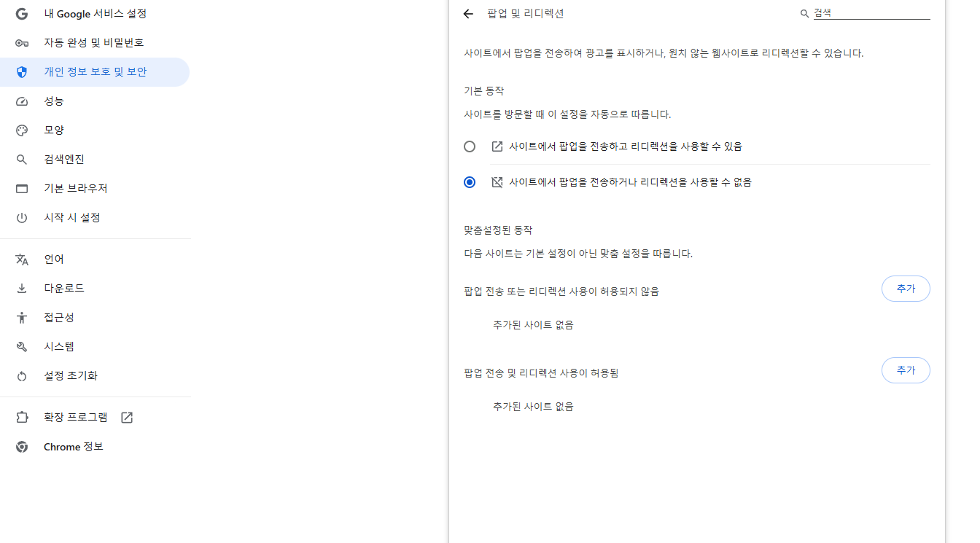
Task: Click the Chrome logo icon for Chrome 정보
Action: coord(22,447)
